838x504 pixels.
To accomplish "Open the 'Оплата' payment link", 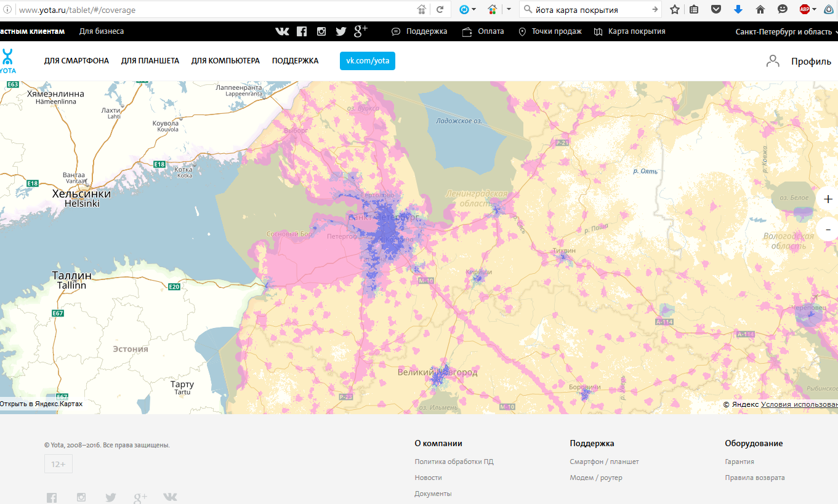I will (x=483, y=31).
